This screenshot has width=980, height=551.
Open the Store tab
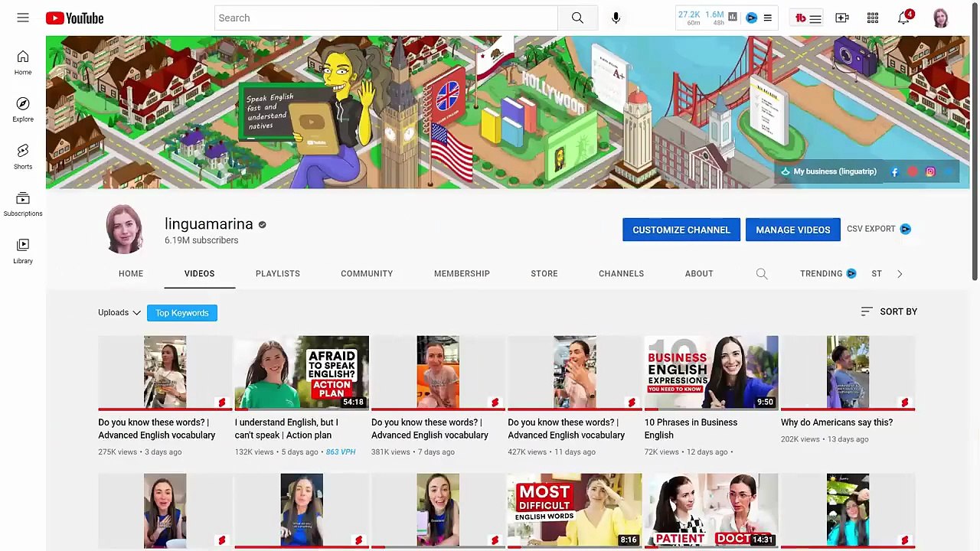(544, 273)
